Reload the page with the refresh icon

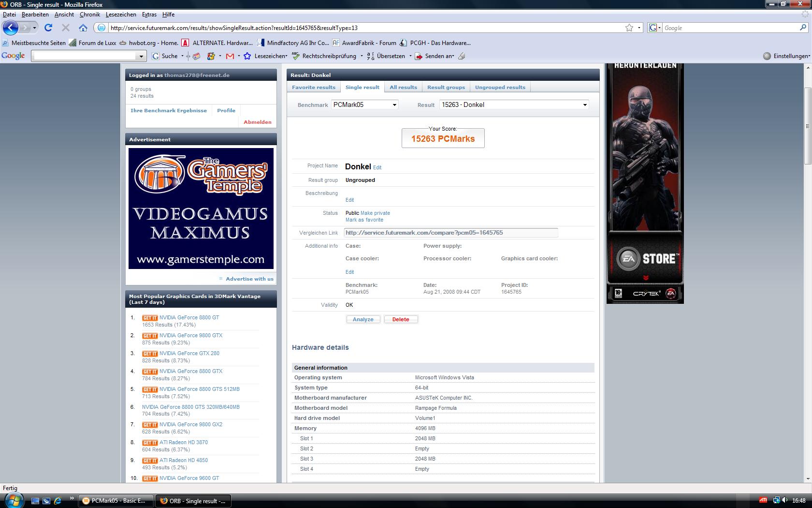[48, 28]
